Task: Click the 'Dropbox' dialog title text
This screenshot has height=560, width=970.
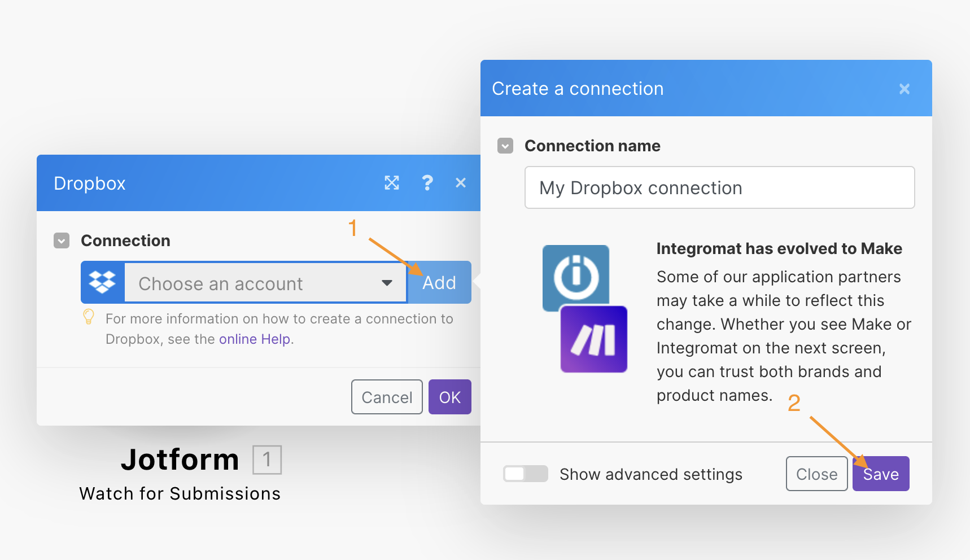Action: [90, 183]
